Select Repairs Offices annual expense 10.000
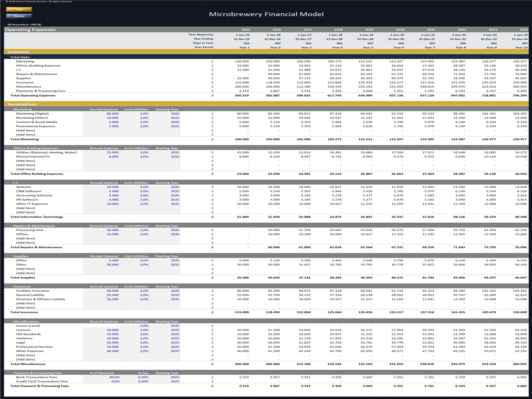 [x=102, y=234]
